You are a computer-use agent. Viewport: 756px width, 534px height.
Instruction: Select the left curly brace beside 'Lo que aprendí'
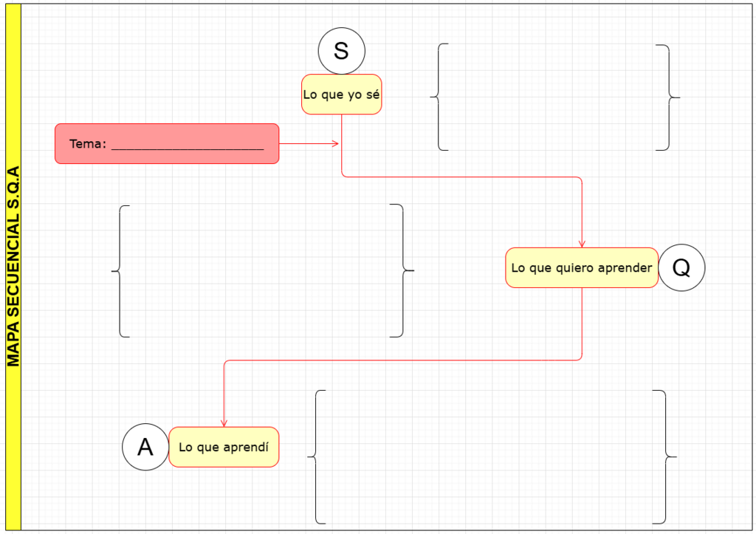pos(317,457)
